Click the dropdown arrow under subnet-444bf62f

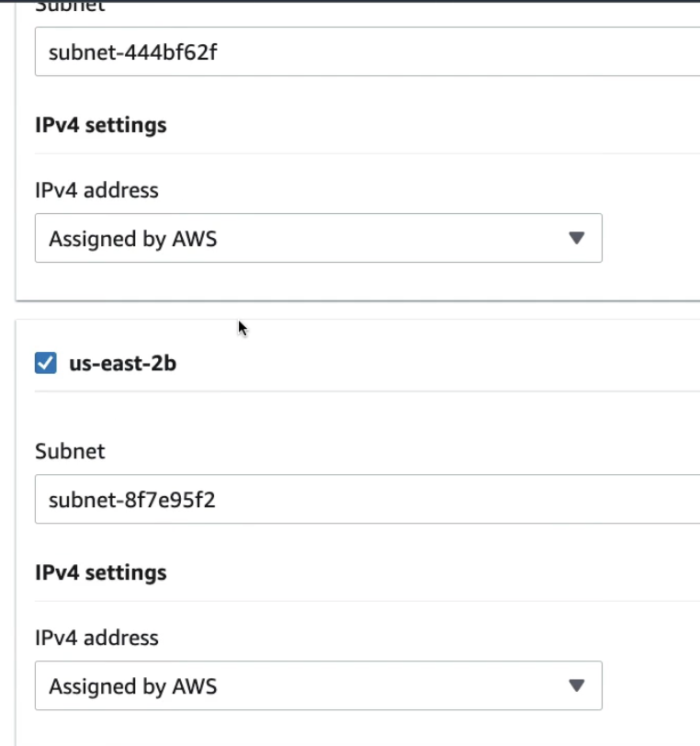pyautogui.click(x=577, y=238)
